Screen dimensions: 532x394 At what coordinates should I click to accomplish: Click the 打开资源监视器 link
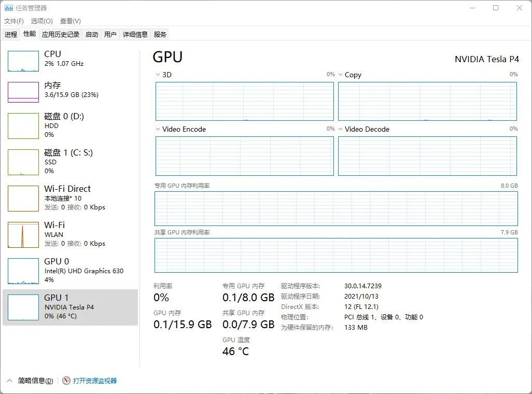pyautogui.click(x=95, y=381)
